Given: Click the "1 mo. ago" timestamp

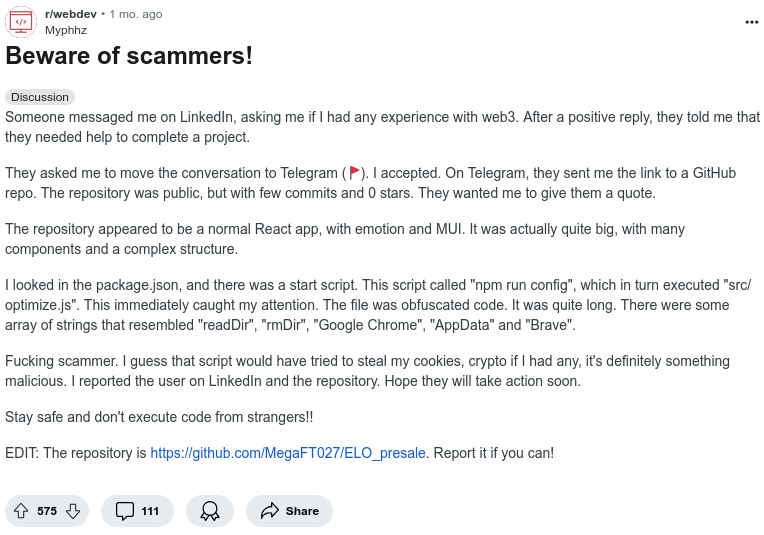Looking at the screenshot, I should (x=136, y=14).
